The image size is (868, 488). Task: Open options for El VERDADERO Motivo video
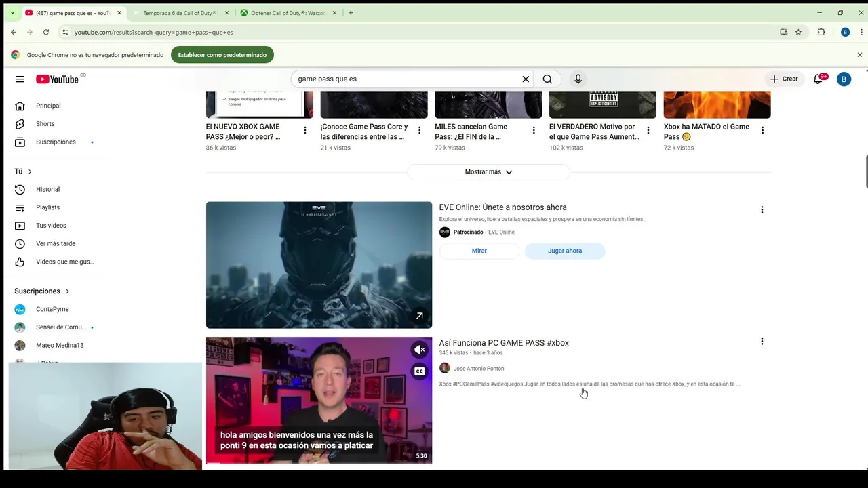[648, 130]
